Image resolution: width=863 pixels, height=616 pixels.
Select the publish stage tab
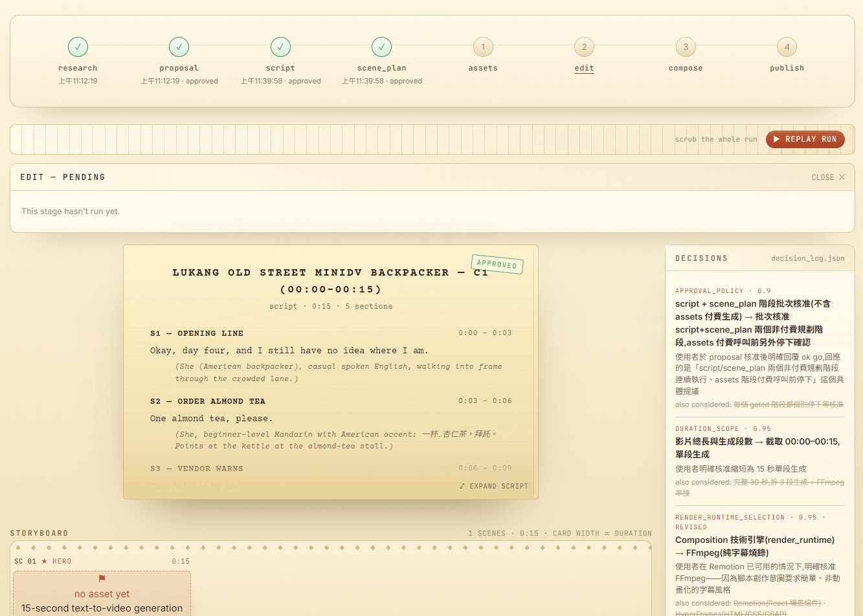coord(787,55)
